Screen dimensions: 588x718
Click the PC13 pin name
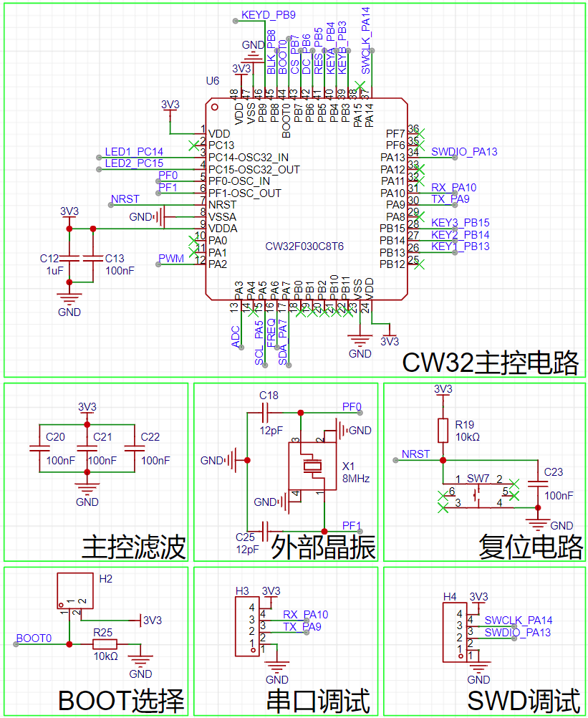pos(221,145)
